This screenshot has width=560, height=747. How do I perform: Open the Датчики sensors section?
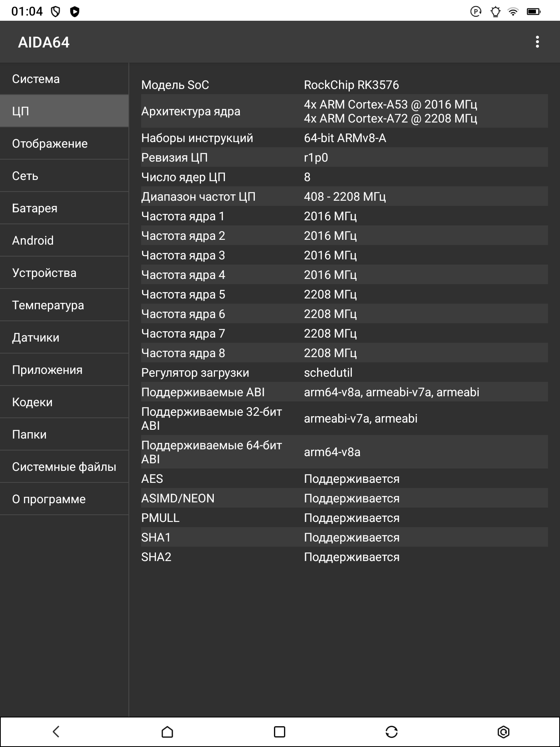(x=64, y=338)
